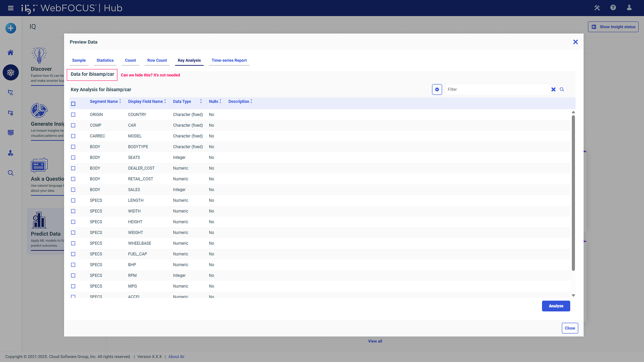
Task: Click the table vertical scrollbar thumb
Action: click(573, 193)
